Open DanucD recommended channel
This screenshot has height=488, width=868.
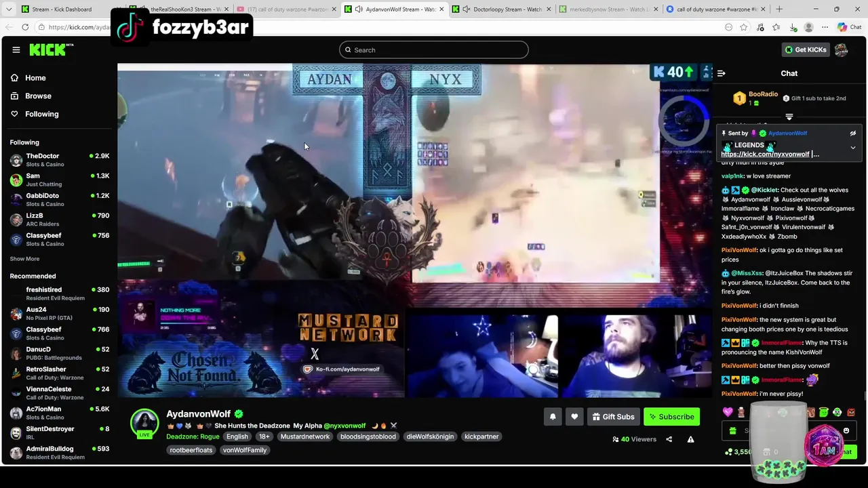pyautogui.click(x=60, y=353)
